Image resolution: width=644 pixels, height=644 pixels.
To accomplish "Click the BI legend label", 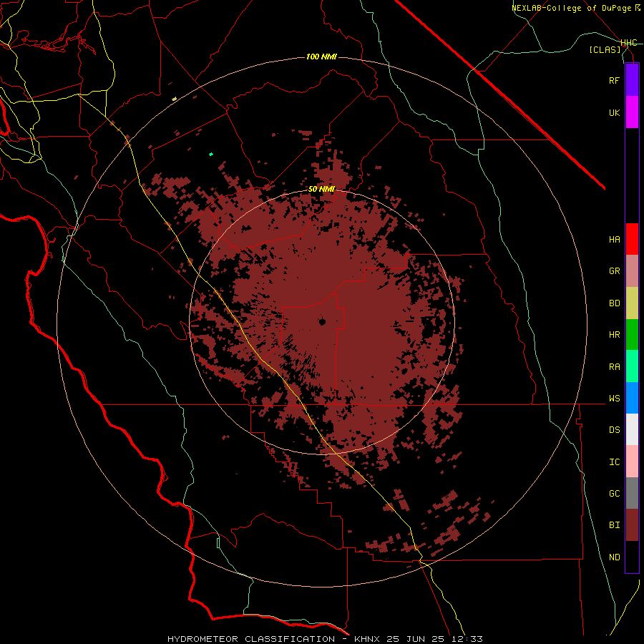I will coord(614,525).
